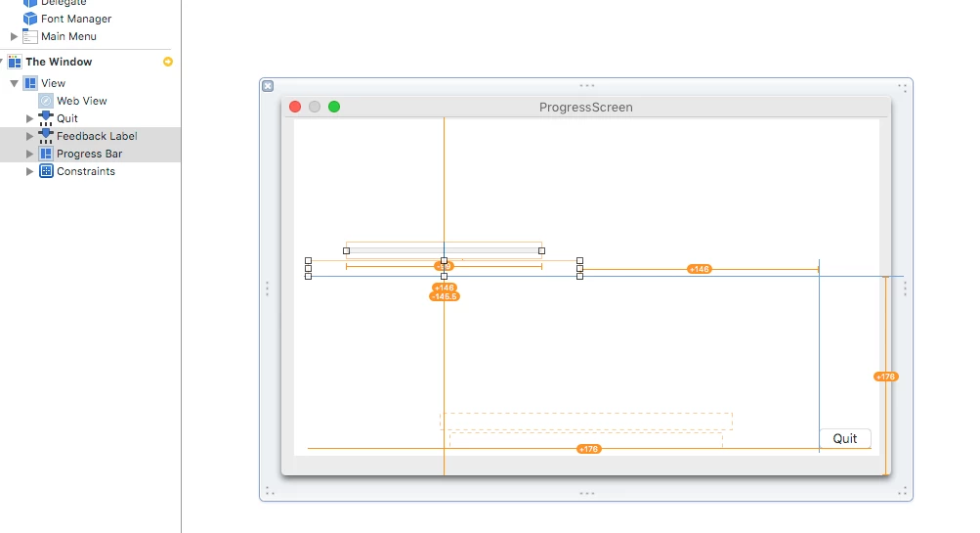
Task: Click the Web View compass icon
Action: tap(46, 101)
